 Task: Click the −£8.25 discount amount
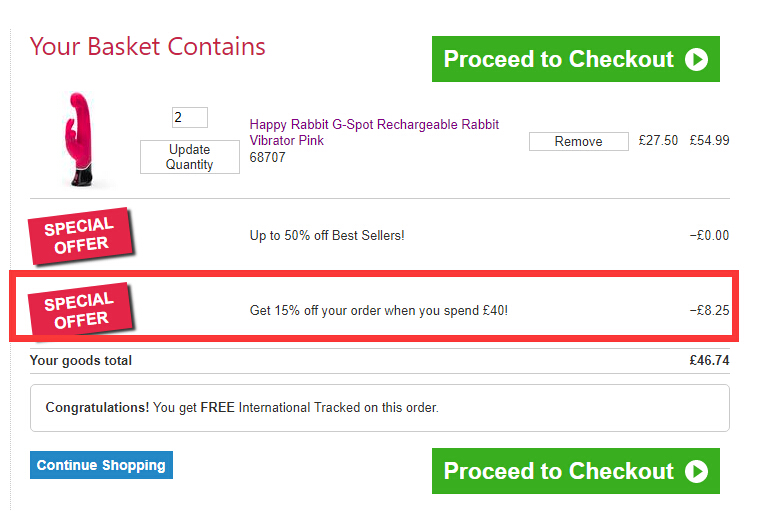(x=709, y=310)
